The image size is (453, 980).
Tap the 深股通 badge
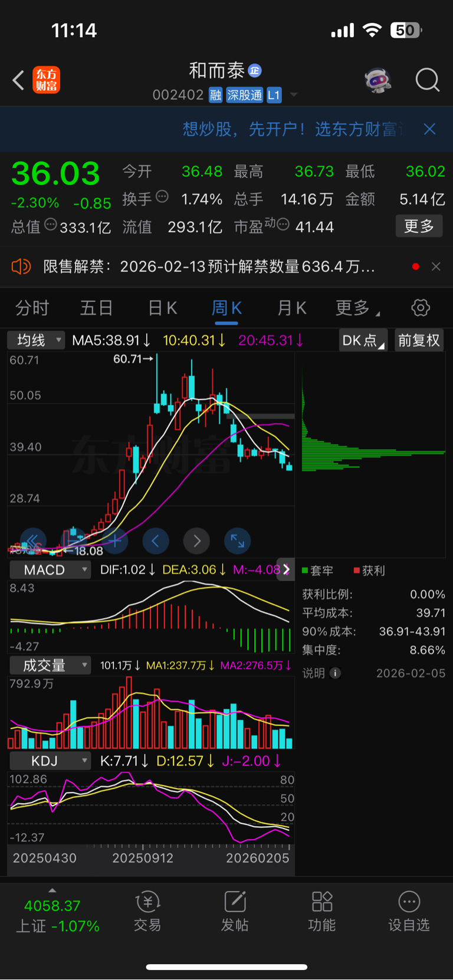[244, 95]
